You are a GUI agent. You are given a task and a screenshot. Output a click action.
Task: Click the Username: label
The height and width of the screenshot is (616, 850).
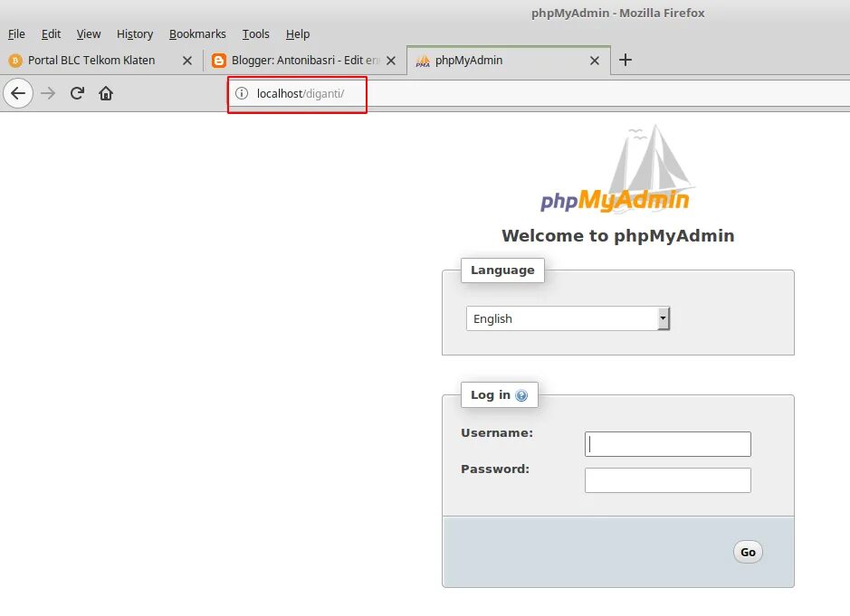click(x=497, y=433)
